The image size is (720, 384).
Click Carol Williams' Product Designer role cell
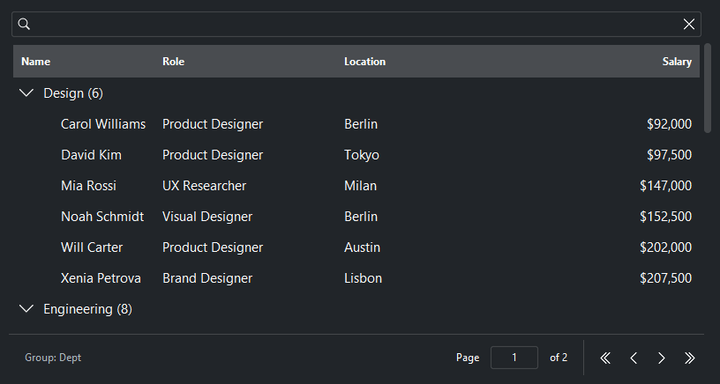[213, 124]
